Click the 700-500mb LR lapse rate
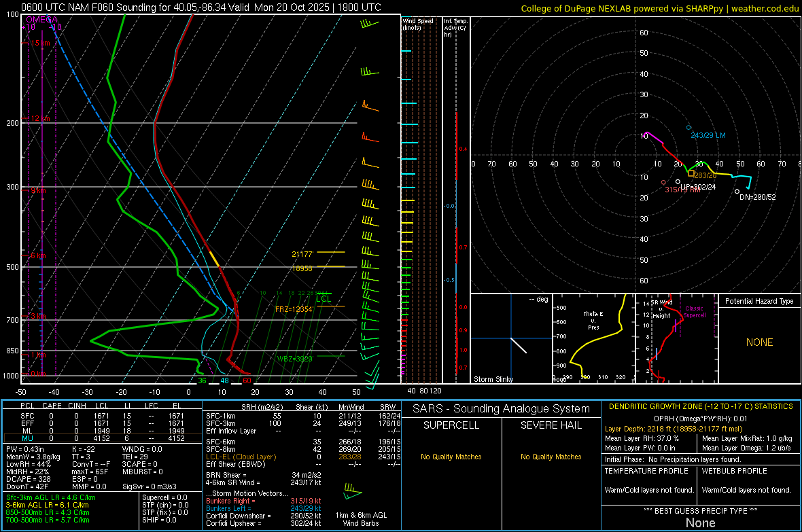The image size is (802, 532). pyautogui.click(x=48, y=520)
